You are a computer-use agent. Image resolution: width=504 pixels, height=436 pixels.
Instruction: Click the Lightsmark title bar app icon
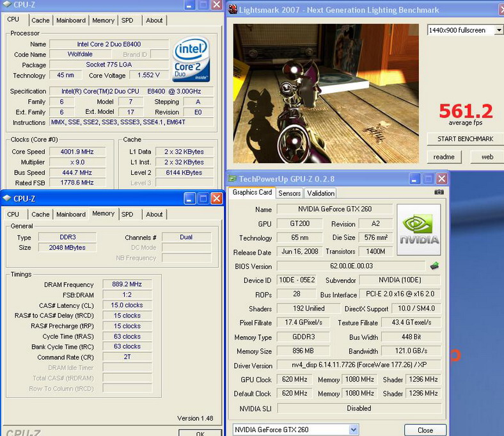coord(233,10)
